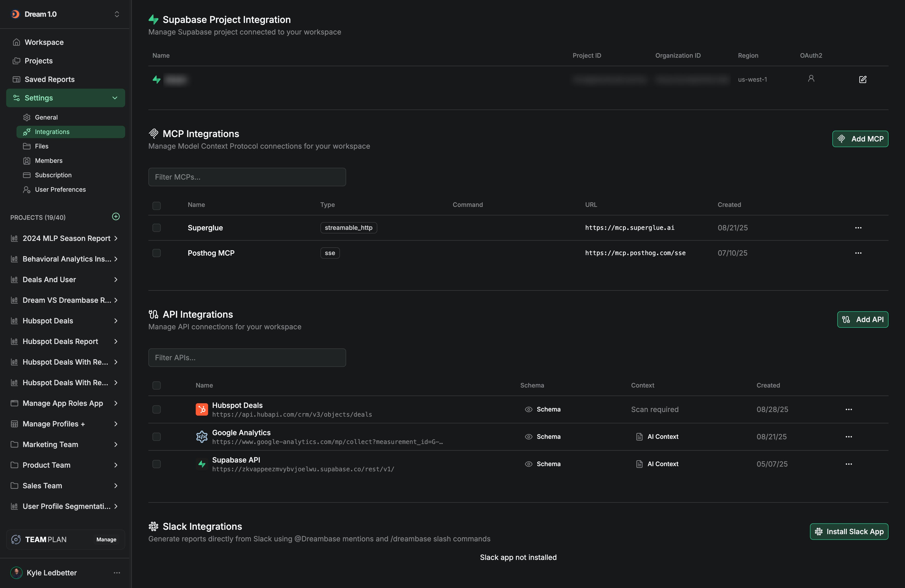Select all APIs with header checkbox

coord(156,386)
